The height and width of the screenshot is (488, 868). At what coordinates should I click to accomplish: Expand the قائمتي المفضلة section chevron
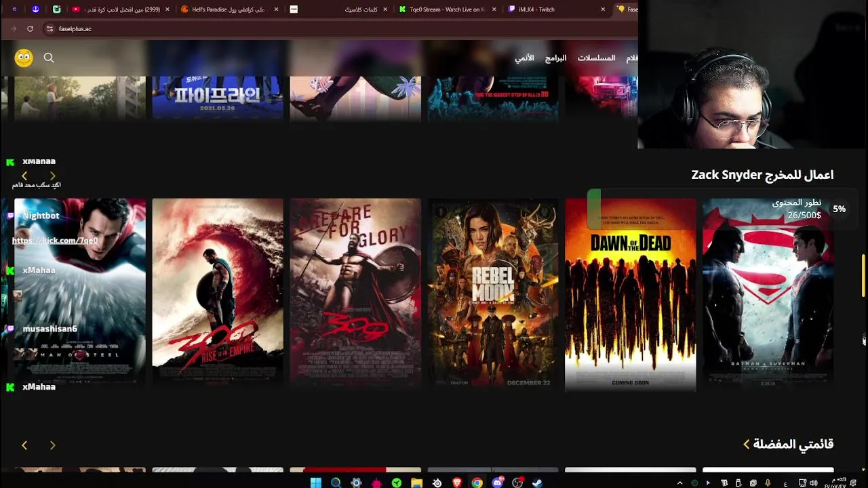747,444
